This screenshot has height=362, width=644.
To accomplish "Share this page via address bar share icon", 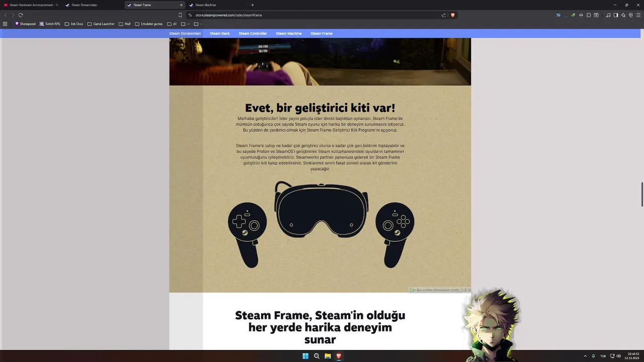I will [444, 15].
